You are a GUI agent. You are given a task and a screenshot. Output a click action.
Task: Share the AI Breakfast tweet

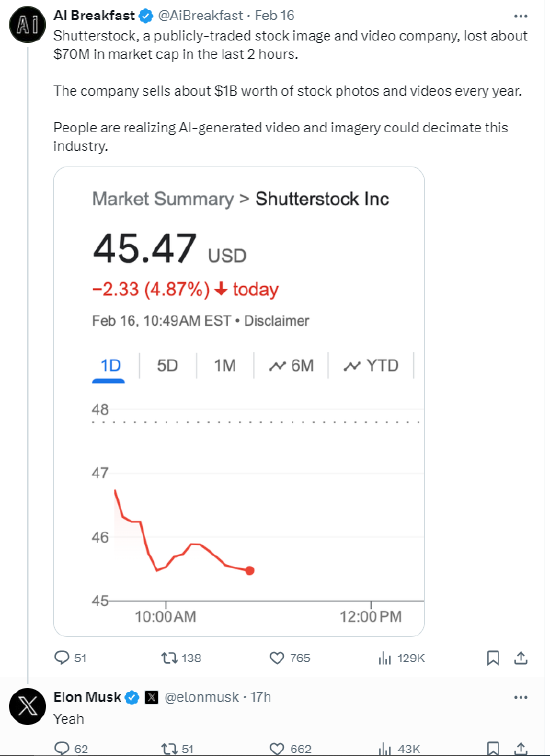[x=521, y=658]
